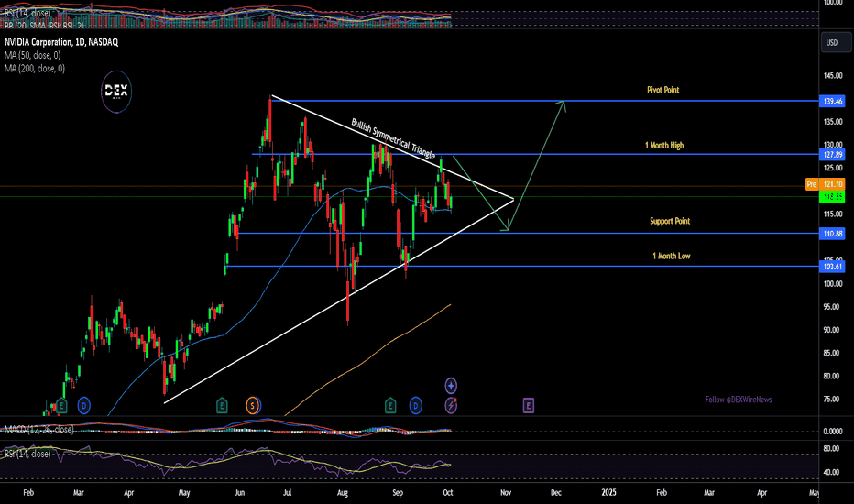Screen dimensions: 854x504
Task: Click the Dec label on time axis
Action: 555,493
